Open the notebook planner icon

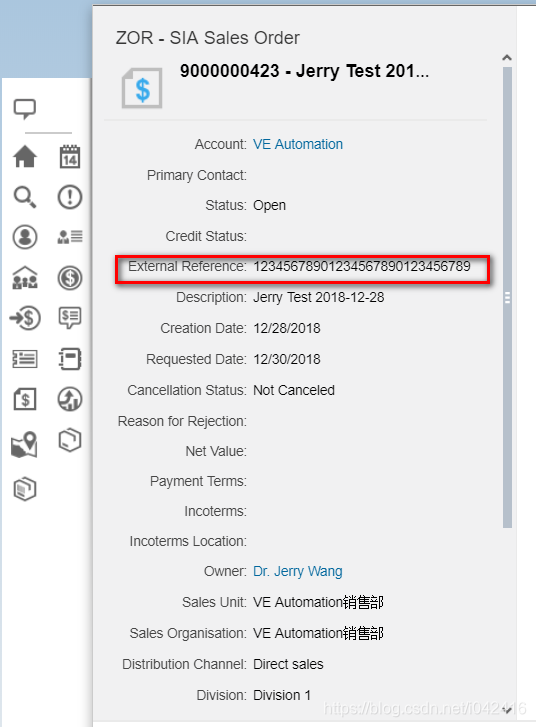click(70, 359)
